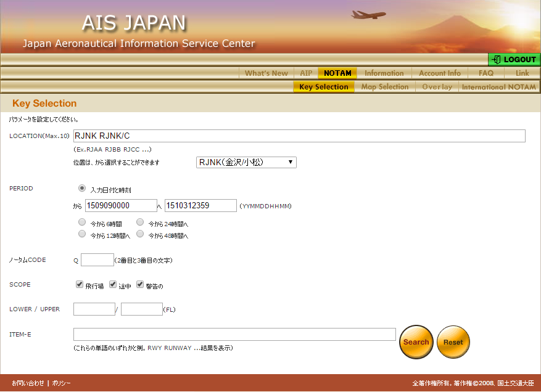Switch to Map Selection sub-tab
The image size is (541, 392).
coord(385,87)
